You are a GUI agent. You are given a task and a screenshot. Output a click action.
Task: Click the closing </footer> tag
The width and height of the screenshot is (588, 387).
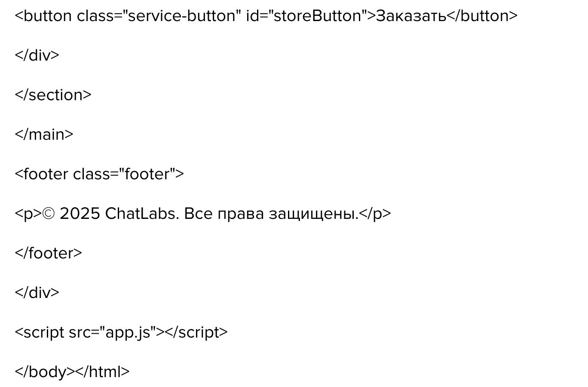pyautogui.click(x=48, y=253)
